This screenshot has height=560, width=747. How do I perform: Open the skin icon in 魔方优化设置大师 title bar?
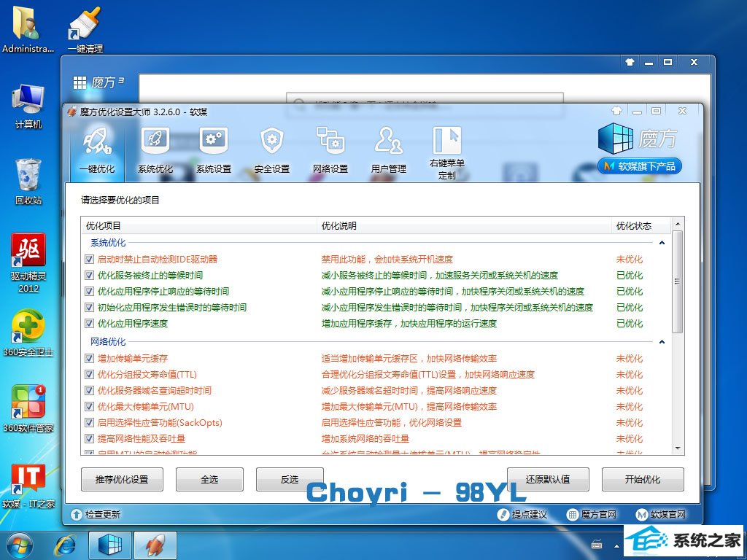(x=617, y=111)
